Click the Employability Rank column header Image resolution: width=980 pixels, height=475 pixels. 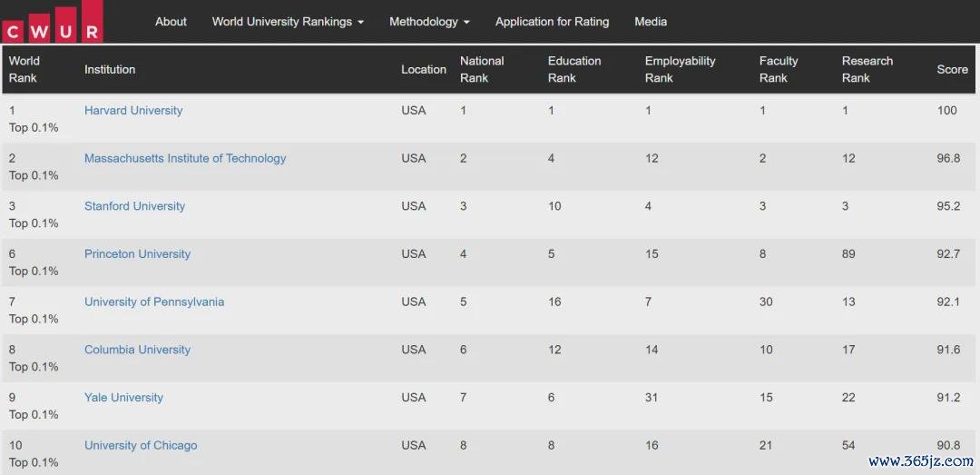click(x=680, y=69)
